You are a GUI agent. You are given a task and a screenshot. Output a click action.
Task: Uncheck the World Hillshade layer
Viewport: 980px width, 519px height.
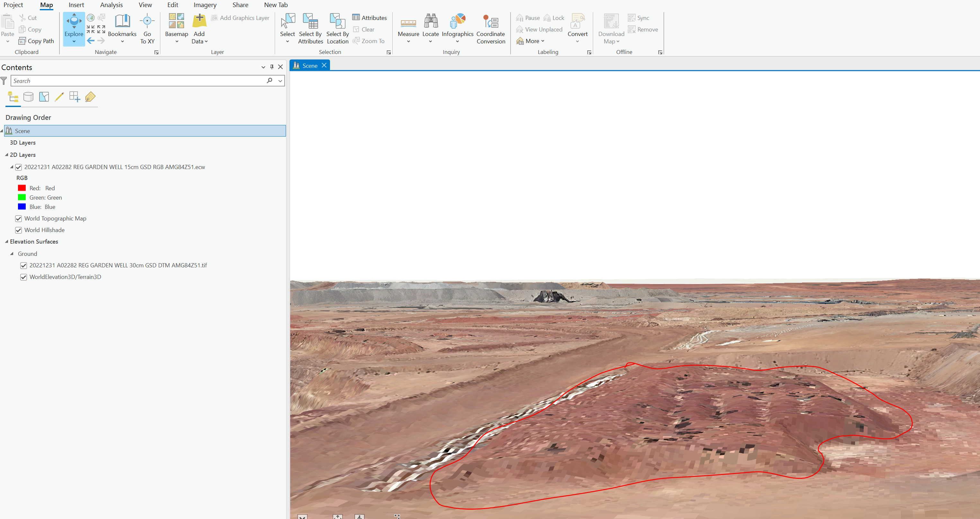[x=18, y=230]
